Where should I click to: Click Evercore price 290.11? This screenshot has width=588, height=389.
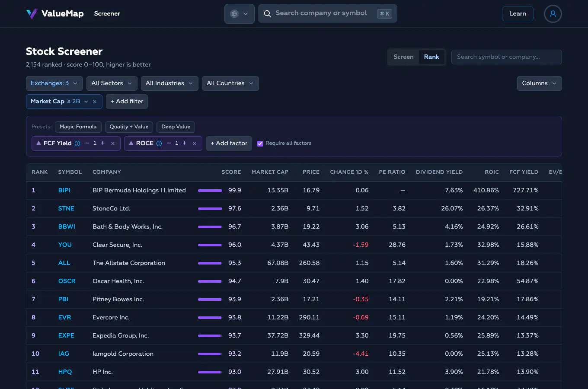pyautogui.click(x=309, y=318)
